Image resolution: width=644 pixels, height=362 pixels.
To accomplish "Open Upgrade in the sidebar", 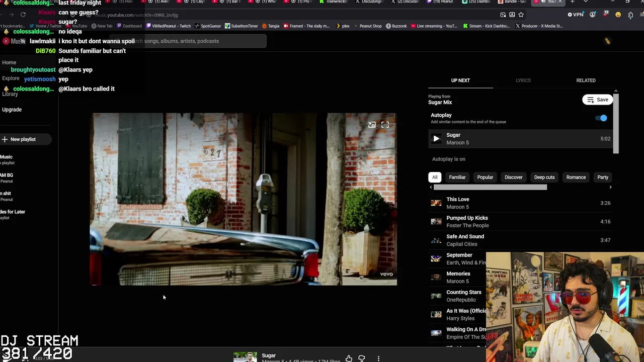I will [x=12, y=110].
